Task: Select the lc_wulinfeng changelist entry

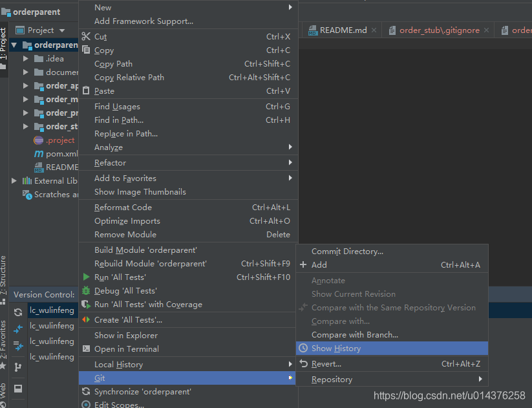Action: pyautogui.click(x=52, y=310)
